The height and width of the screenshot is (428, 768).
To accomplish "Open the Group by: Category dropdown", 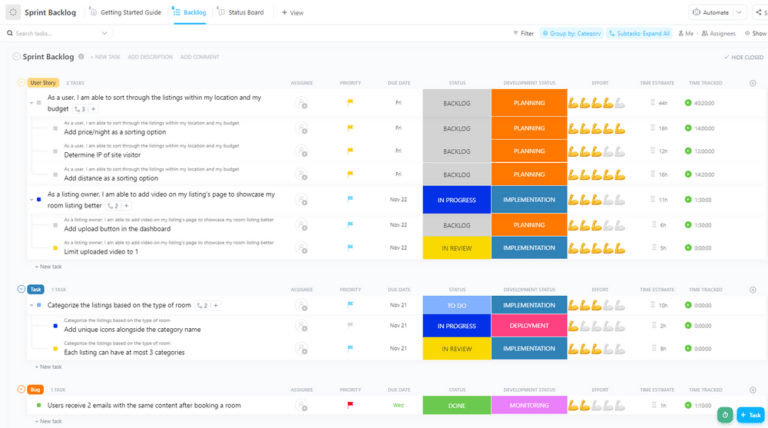I will (x=571, y=33).
